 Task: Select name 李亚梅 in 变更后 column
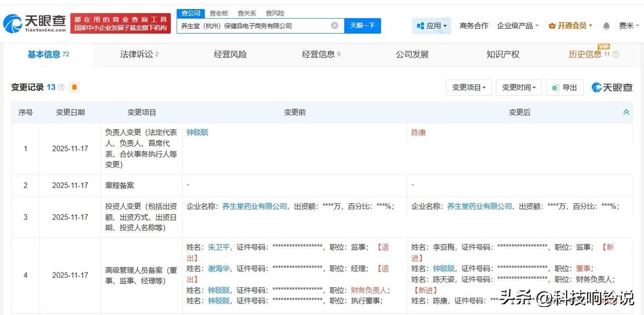pyautogui.click(x=444, y=248)
